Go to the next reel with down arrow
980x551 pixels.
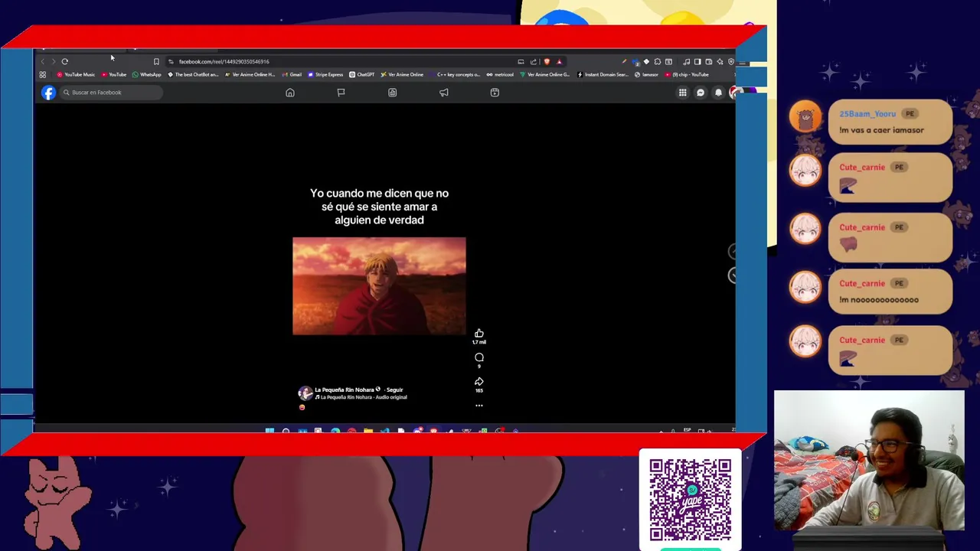point(731,275)
